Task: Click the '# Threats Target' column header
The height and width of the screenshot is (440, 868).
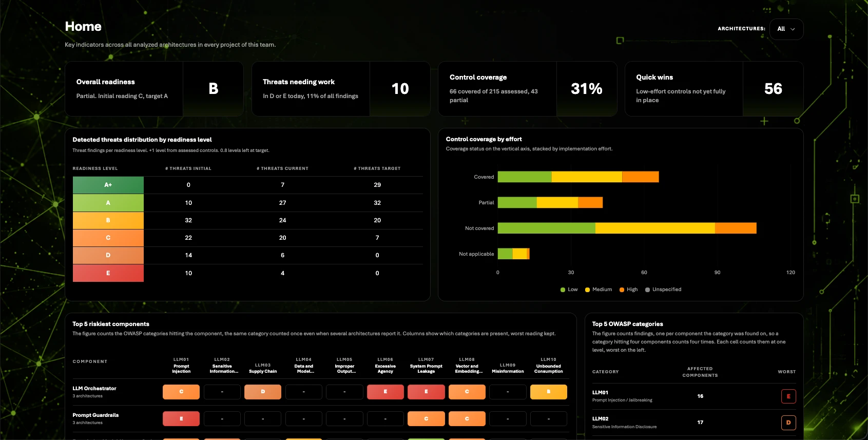Action: click(x=377, y=168)
